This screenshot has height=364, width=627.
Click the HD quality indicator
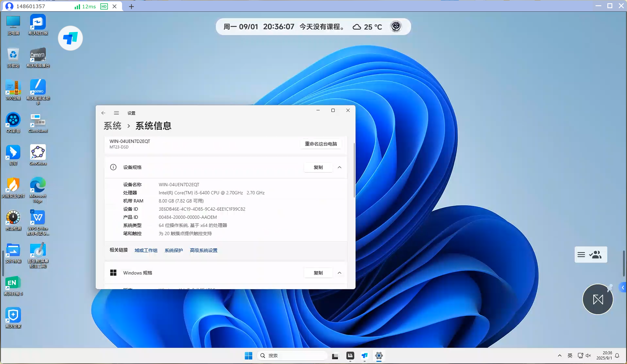point(104,7)
